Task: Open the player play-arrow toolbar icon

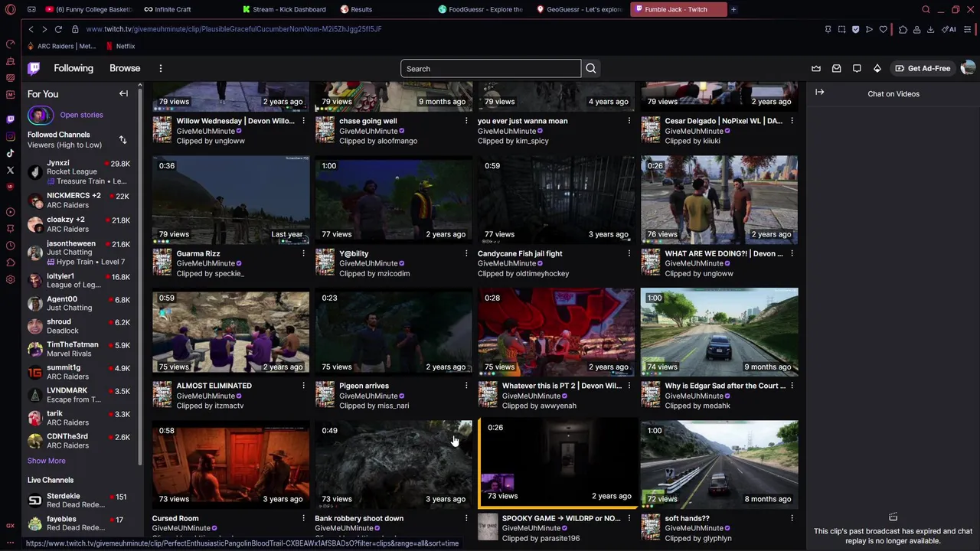Action: [x=869, y=29]
